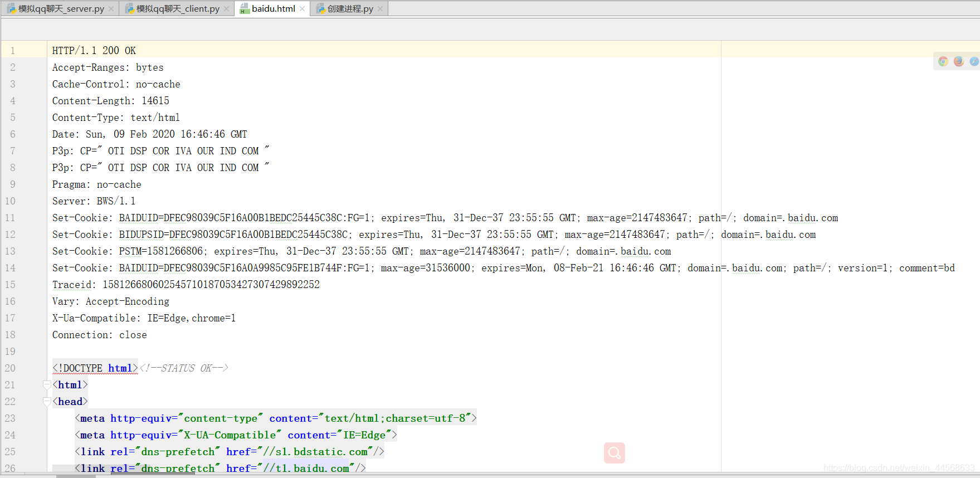The image size is (980, 478).
Task: Open page in Safari browser icon
Action: pyautogui.click(x=974, y=61)
